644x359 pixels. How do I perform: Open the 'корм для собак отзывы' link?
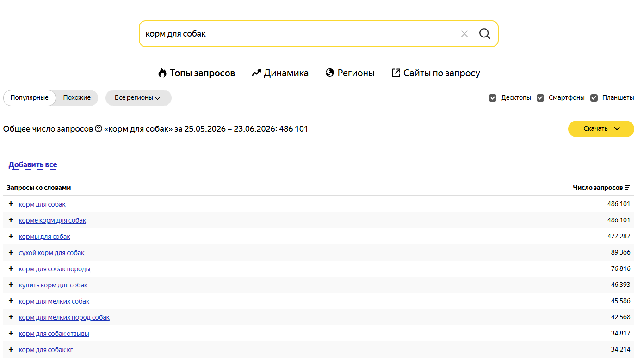click(54, 334)
